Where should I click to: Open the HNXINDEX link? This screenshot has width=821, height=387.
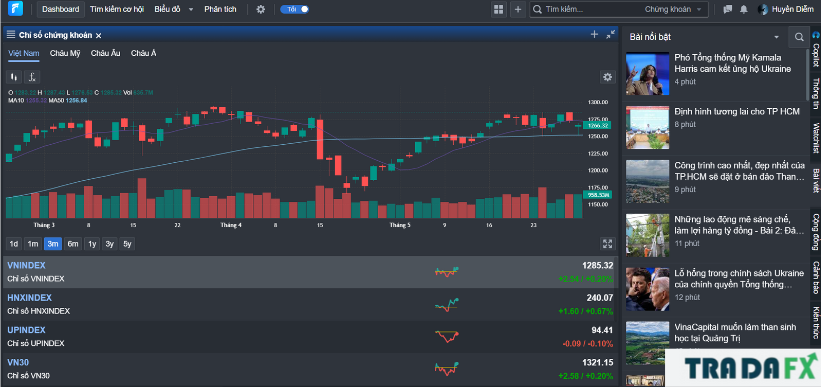tap(29, 297)
